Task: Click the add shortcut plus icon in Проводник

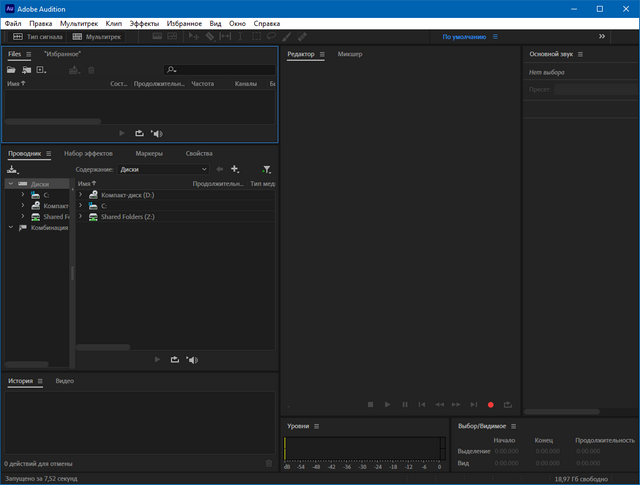Action: click(x=235, y=170)
